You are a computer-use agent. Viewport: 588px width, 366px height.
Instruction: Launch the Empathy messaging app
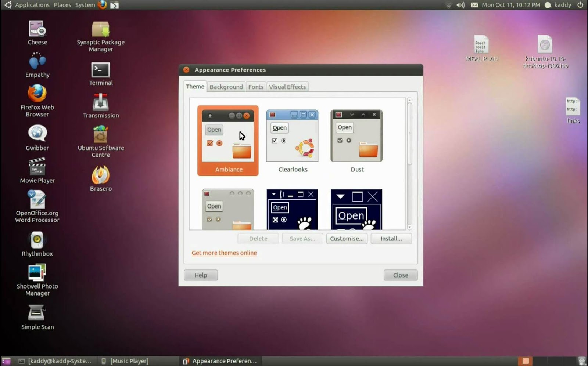(37, 62)
